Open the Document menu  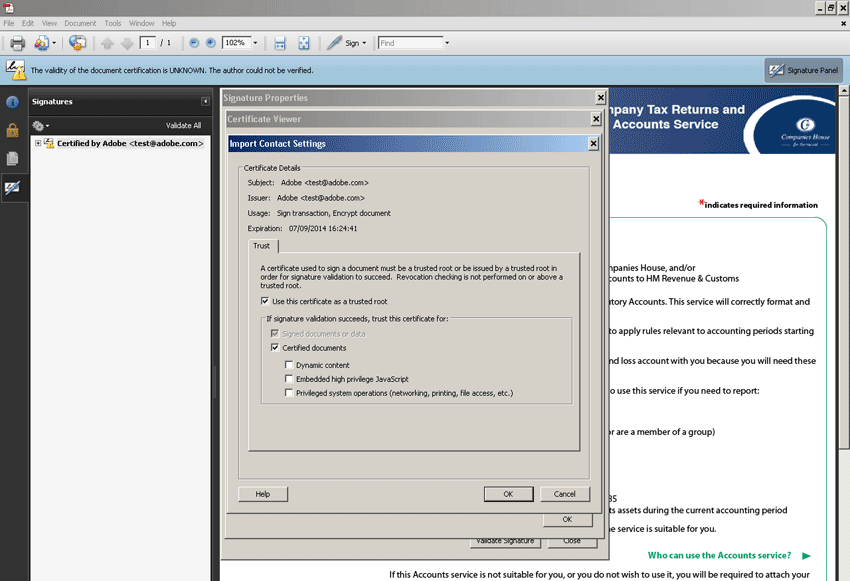point(80,23)
